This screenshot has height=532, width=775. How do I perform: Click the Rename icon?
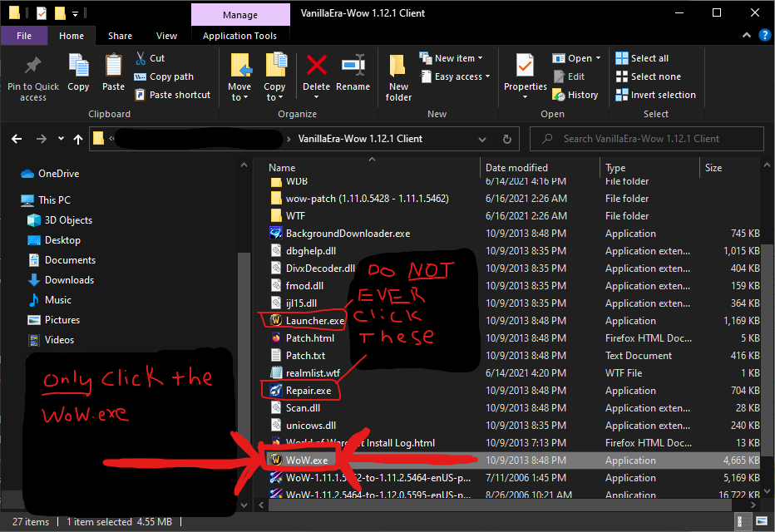[353, 66]
